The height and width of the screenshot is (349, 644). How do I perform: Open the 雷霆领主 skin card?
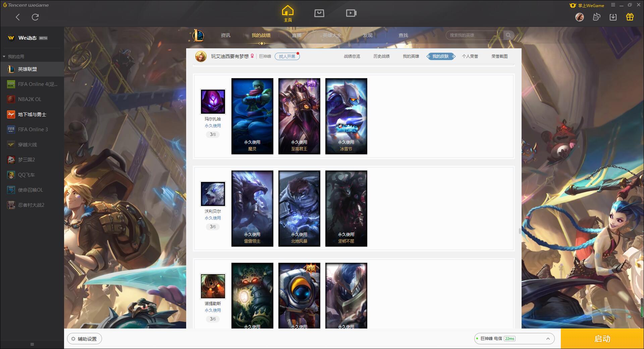click(x=252, y=208)
